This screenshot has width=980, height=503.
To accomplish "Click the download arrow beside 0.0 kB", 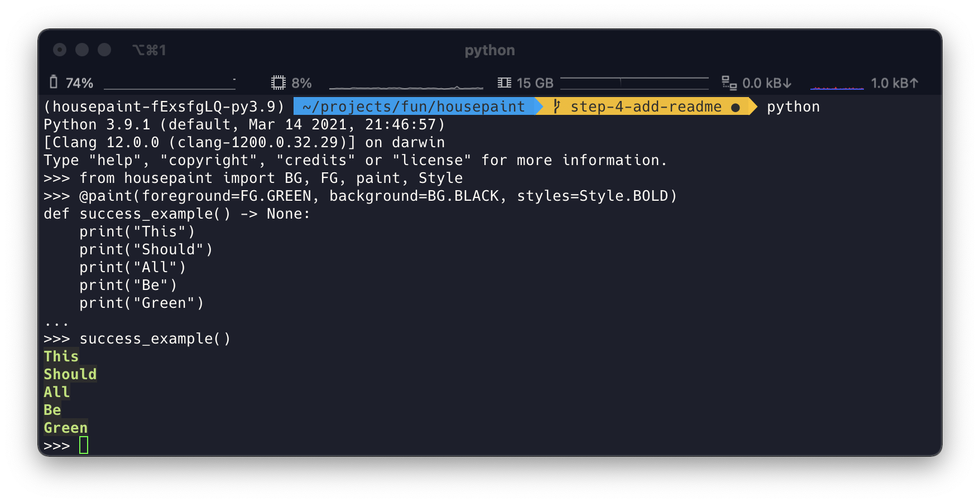I will click(x=787, y=83).
